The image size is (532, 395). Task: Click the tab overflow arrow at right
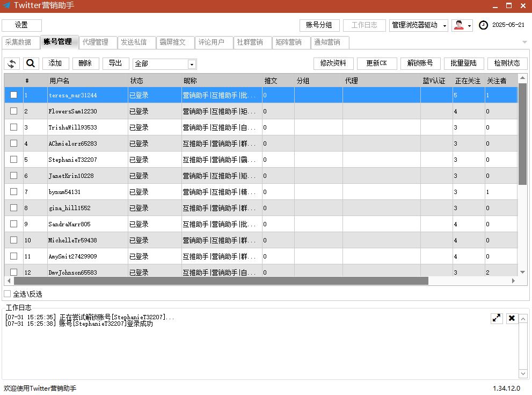click(524, 42)
